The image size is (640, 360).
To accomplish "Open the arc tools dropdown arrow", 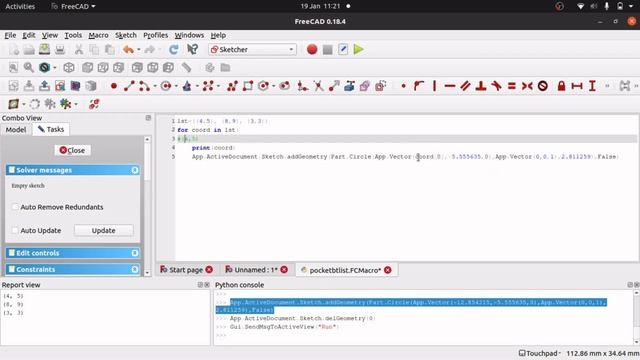I will [x=155, y=86].
